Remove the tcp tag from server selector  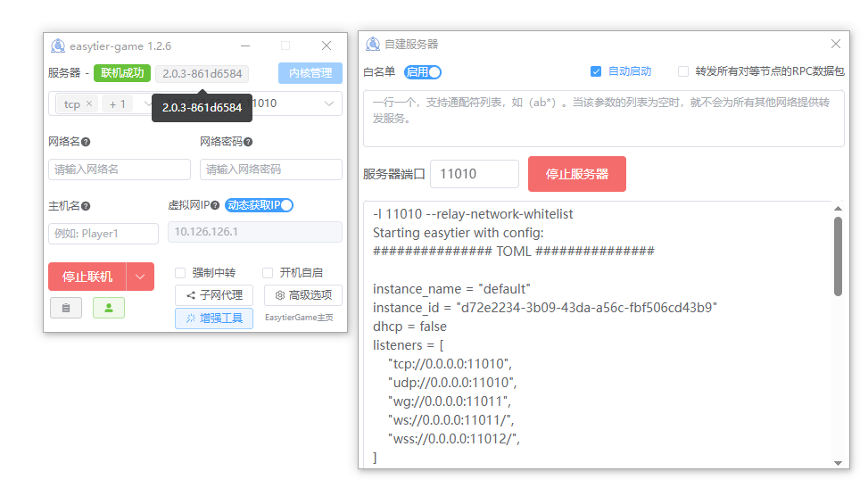pyautogui.click(x=89, y=103)
